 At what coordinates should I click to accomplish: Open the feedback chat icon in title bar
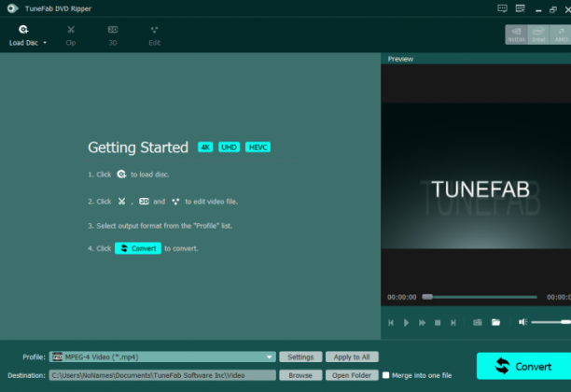(x=502, y=8)
